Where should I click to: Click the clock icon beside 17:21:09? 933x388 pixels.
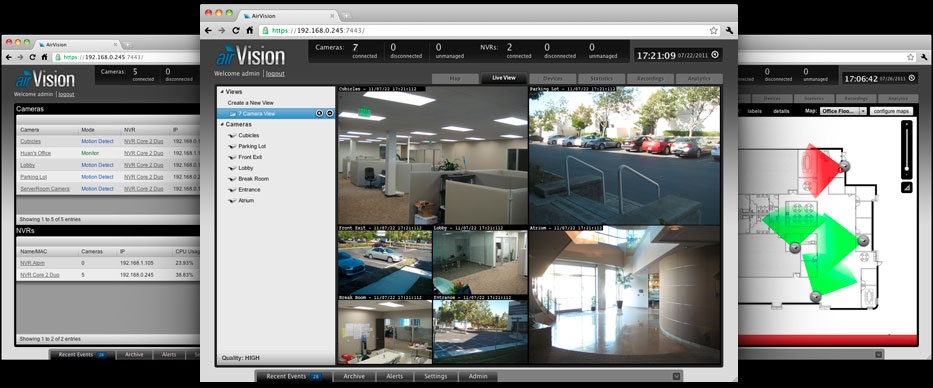[x=715, y=55]
